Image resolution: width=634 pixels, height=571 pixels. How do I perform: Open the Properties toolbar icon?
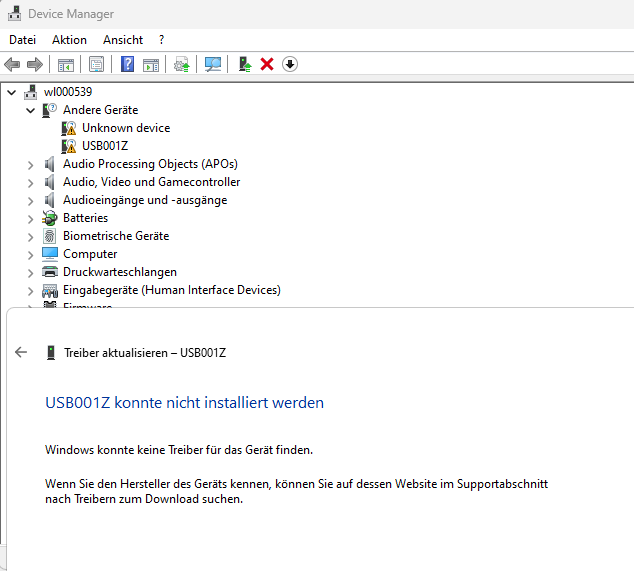pyautogui.click(x=96, y=64)
